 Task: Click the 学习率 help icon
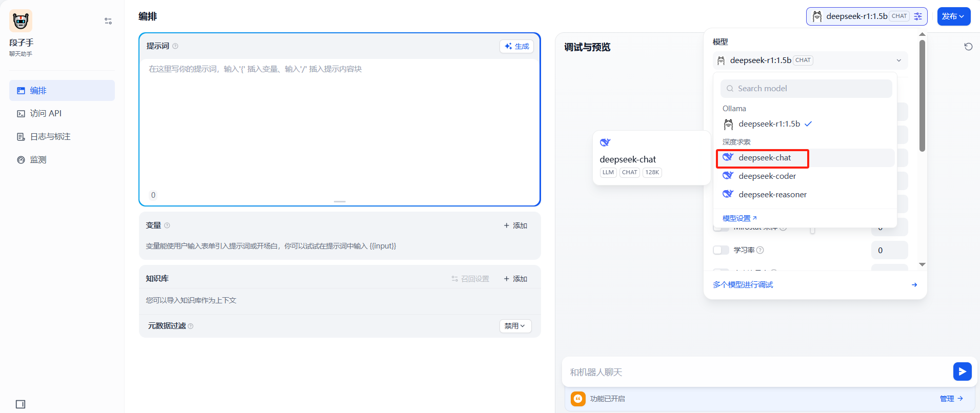[760, 250]
